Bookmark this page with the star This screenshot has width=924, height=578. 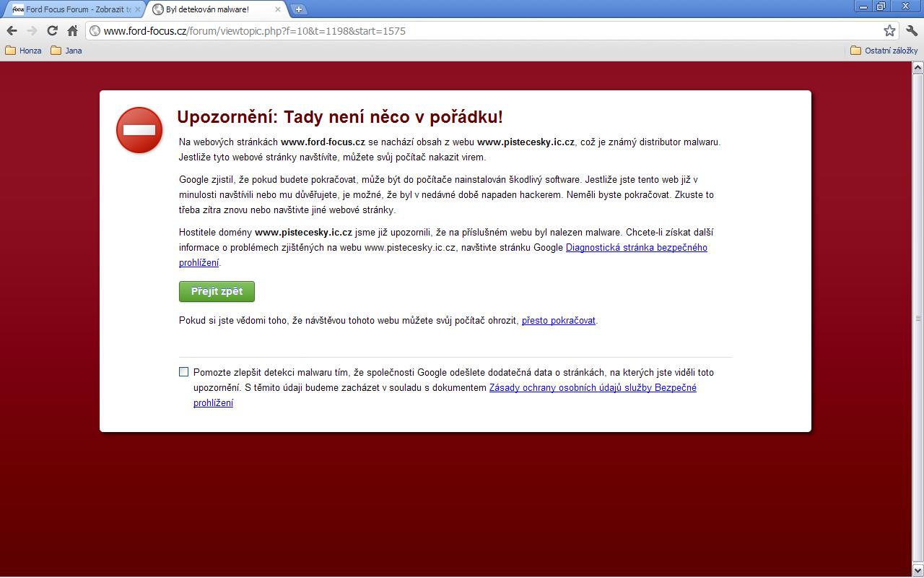click(889, 30)
